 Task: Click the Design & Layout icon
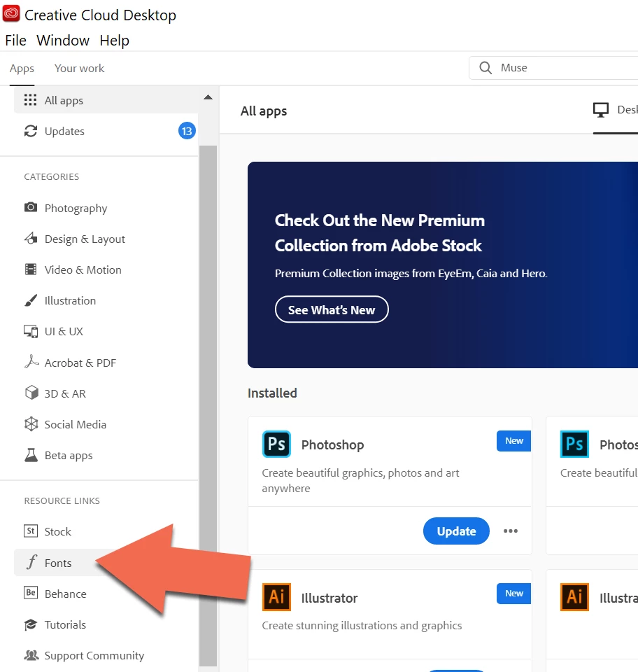(30, 238)
